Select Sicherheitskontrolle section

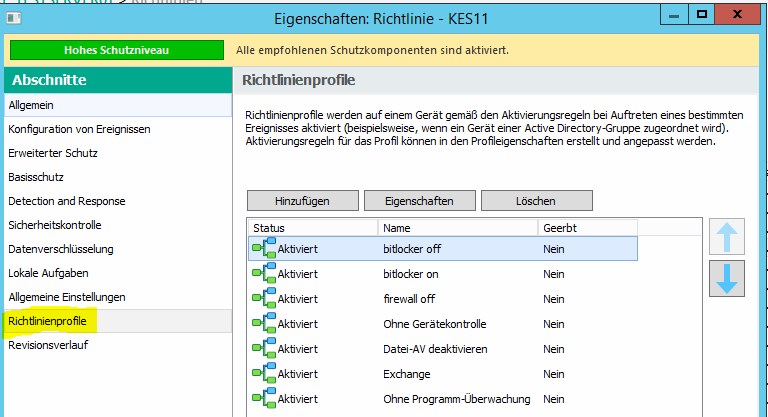point(118,225)
